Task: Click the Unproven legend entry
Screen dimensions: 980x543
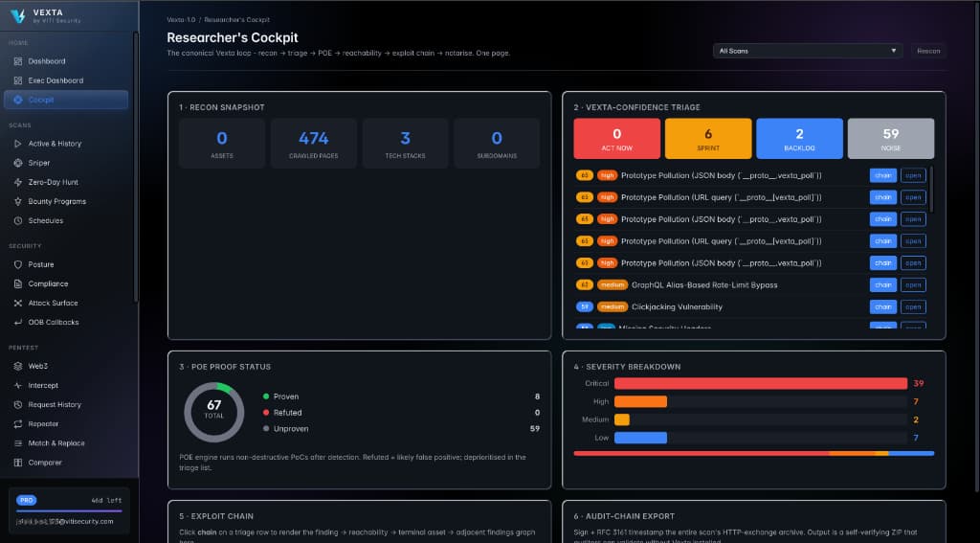Action: pos(285,429)
